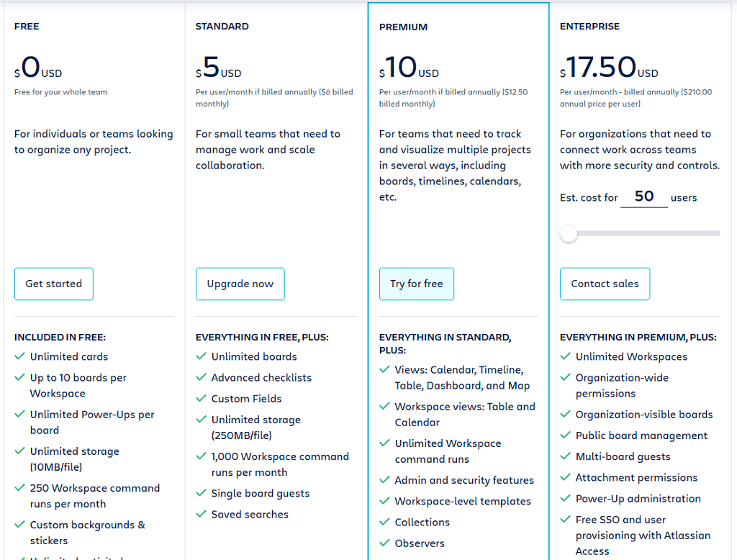Click the estimated users number field
The width and height of the screenshot is (737, 560).
[x=643, y=197]
